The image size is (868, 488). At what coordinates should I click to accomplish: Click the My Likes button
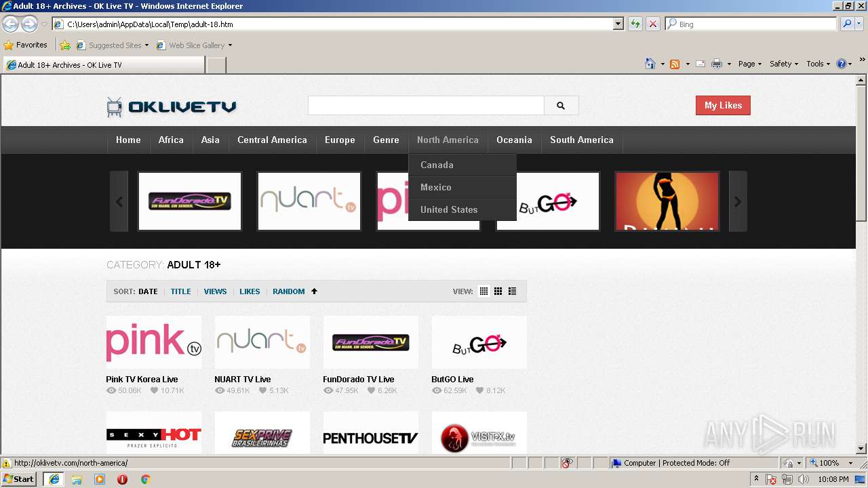coord(723,105)
